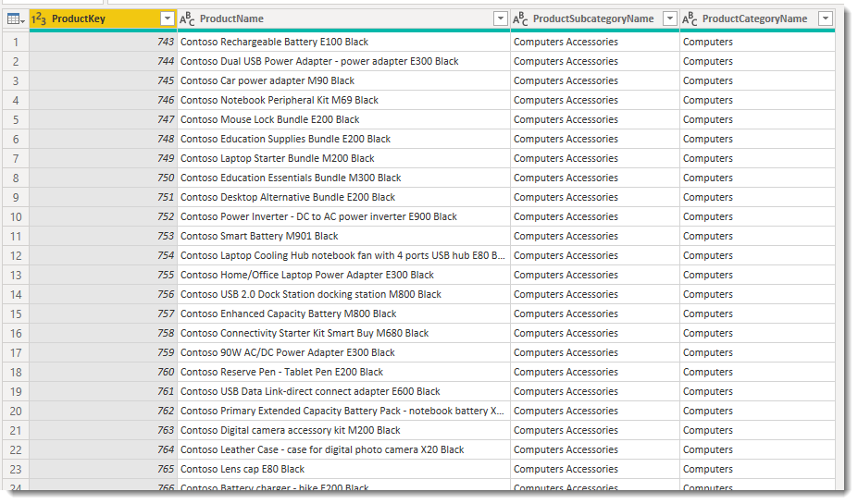858x504 pixels.
Task: Click the ProductKey cell 758
Action: coord(104,334)
